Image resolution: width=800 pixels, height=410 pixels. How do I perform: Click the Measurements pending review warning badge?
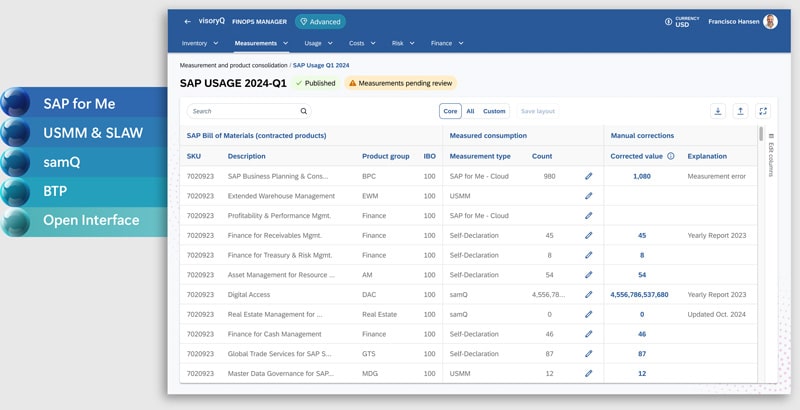tap(401, 83)
